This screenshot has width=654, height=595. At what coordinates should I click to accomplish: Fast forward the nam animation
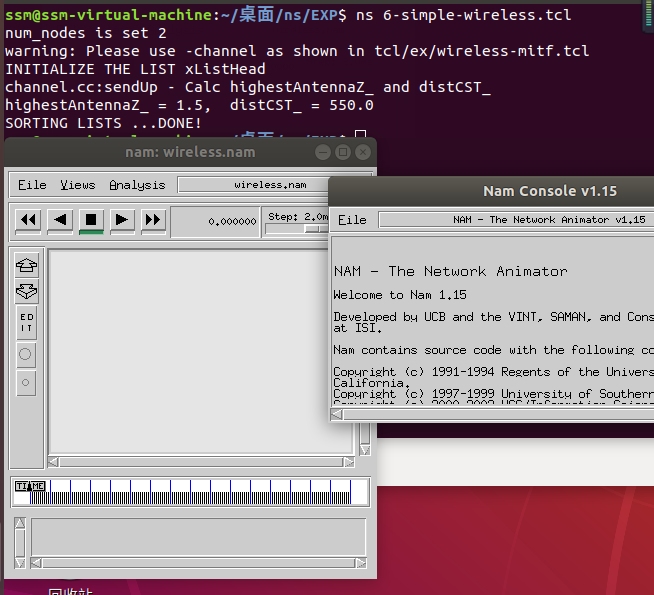click(153, 220)
